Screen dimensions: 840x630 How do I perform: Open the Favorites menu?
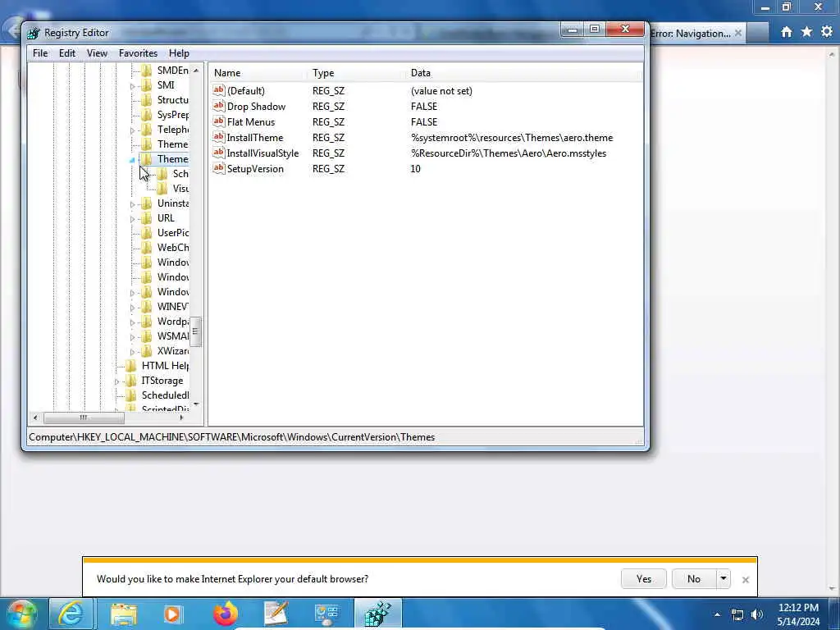138,53
